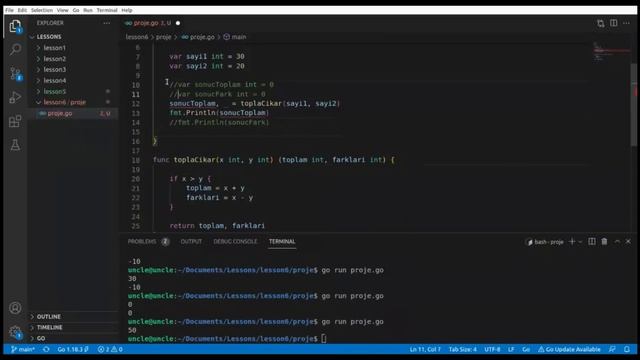Maximize the panel with caret icon
The height and width of the screenshot is (360, 640).
617,242
